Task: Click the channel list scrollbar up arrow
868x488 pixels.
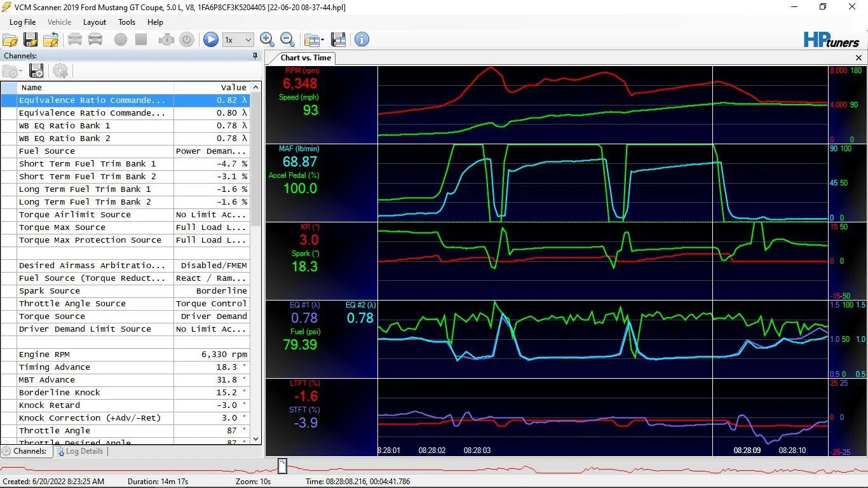Action: click(x=256, y=87)
